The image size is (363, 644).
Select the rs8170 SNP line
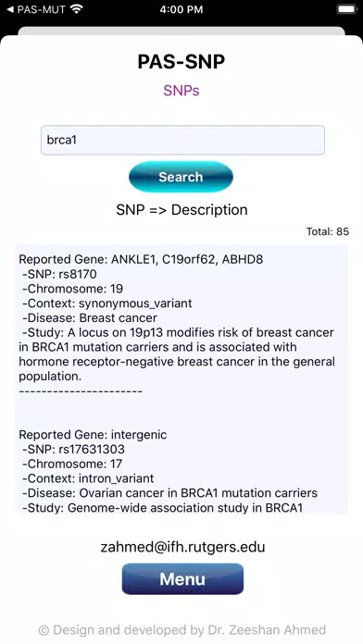59,274
